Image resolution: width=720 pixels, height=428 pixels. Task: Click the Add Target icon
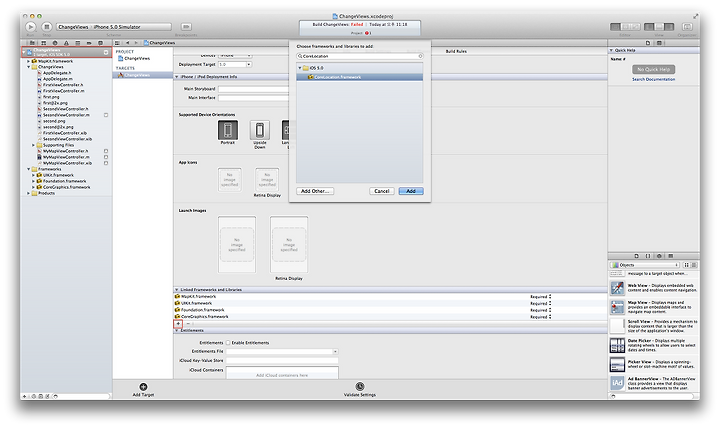tap(143, 387)
